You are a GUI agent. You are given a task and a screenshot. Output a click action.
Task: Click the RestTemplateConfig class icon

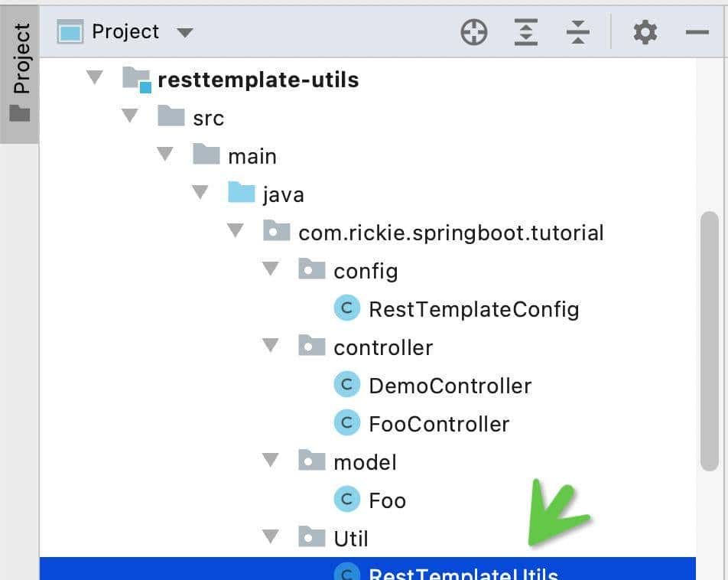point(346,308)
